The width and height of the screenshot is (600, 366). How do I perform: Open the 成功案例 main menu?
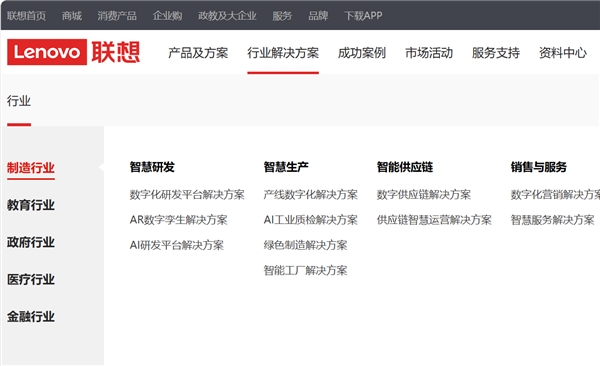(x=362, y=53)
